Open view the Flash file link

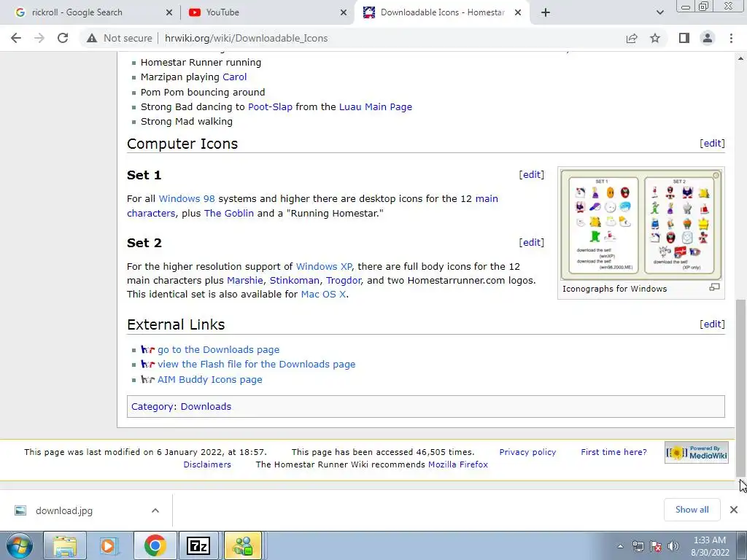(256, 365)
